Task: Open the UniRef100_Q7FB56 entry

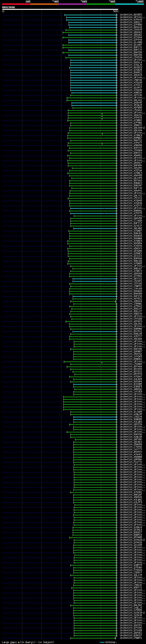Action: (x=131, y=25)
